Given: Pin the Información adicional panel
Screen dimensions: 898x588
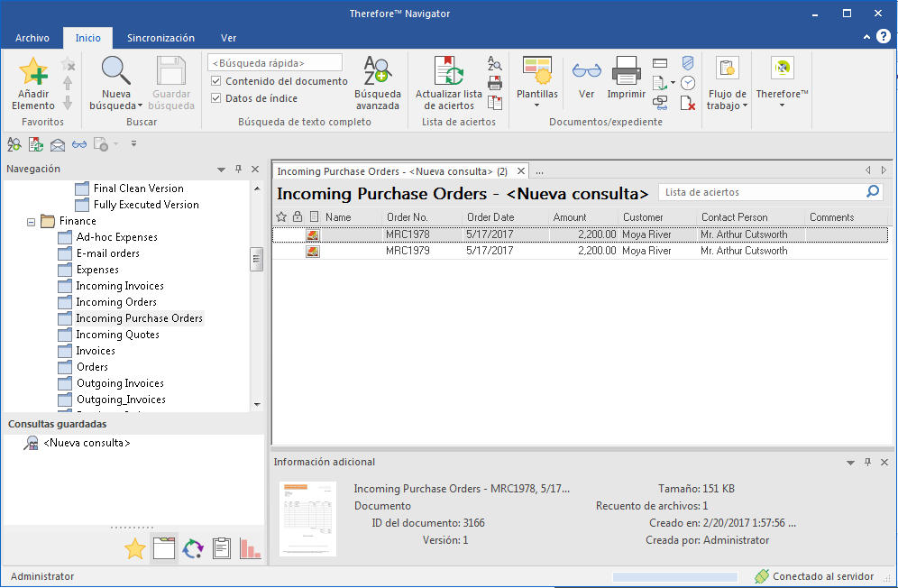Looking at the screenshot, I should point(867,462).
